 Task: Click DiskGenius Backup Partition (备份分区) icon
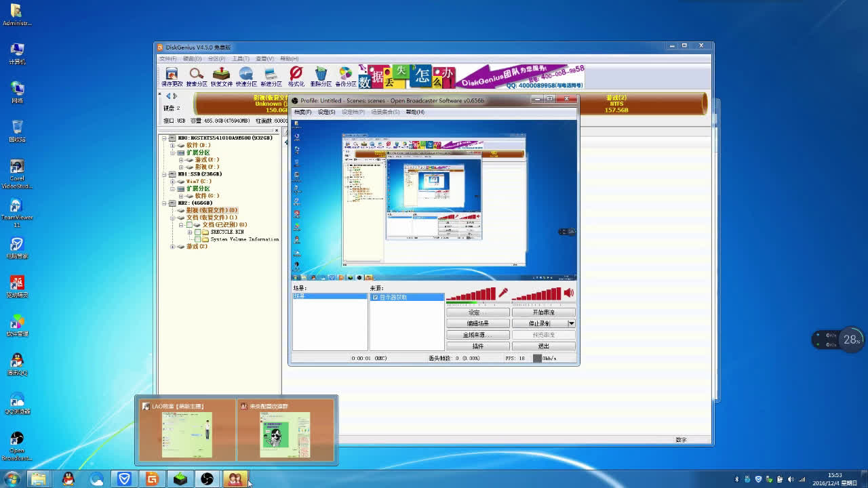coord(345,77)
